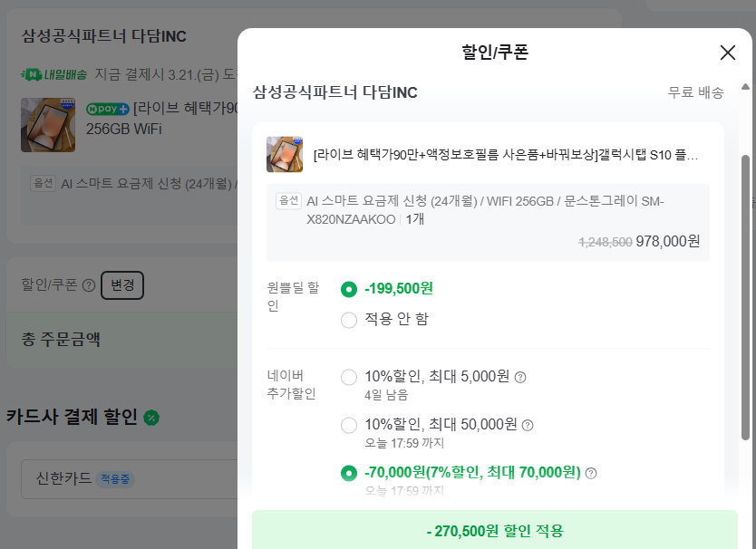Select the -199,500원 원뿔딜 discount option
The width and height of the screenshot is (756, 549).
click(x=349, y=289)
